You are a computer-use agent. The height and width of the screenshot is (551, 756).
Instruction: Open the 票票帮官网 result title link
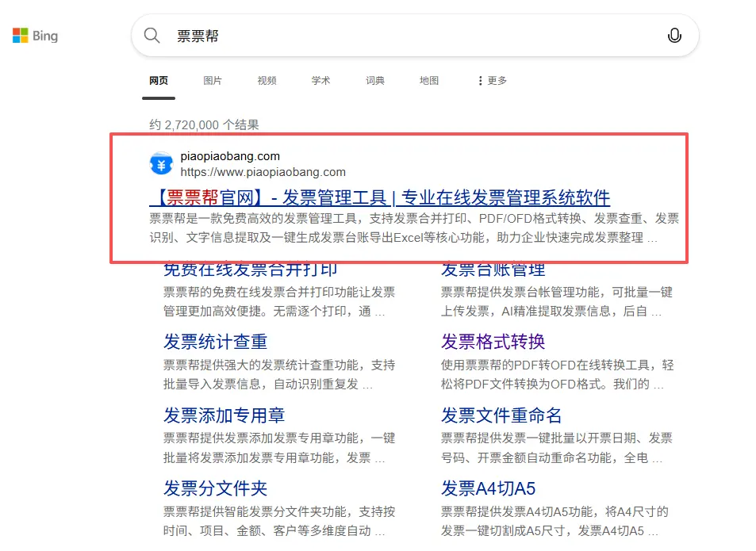380,197
